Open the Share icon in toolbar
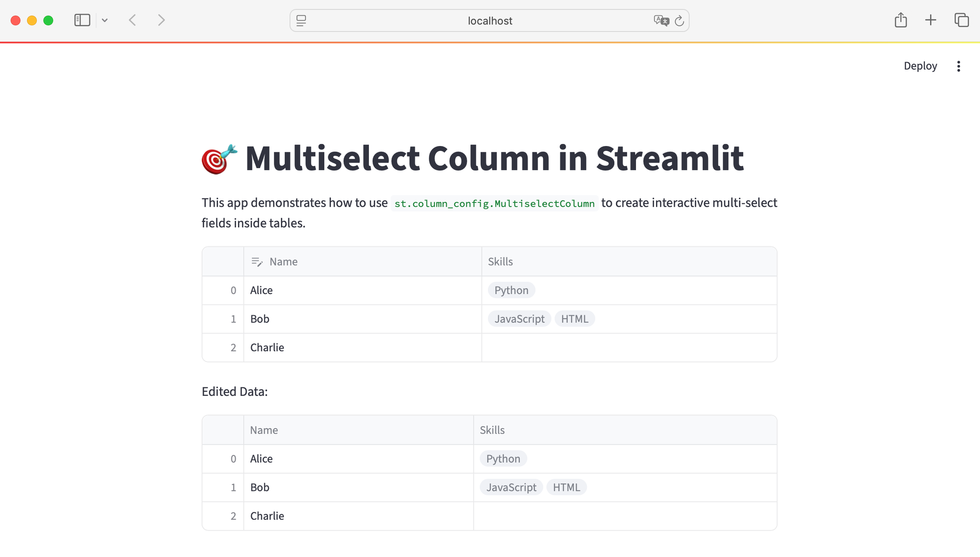Viewport: 980px width, 557px height. (901, 20)
